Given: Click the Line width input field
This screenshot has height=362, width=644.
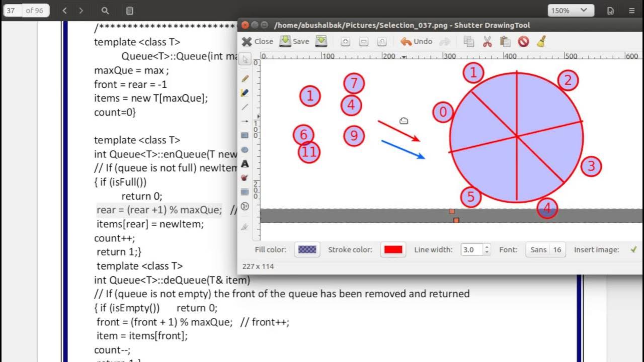Looking at the screenshot, I should 472,250.
